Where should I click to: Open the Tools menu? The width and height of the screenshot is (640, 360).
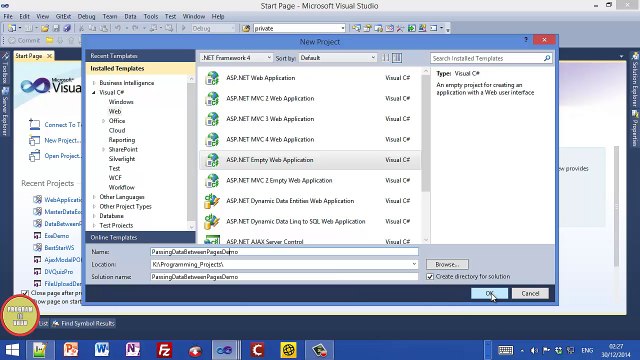151,16
